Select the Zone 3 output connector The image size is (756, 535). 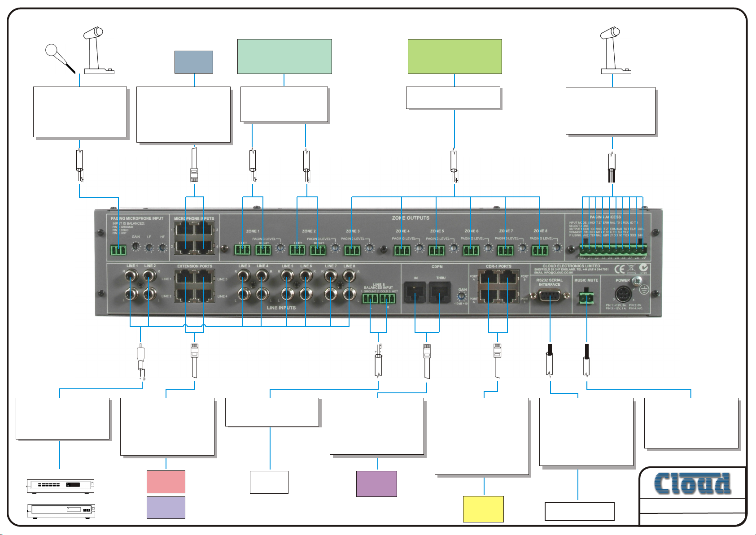point(352,249)
